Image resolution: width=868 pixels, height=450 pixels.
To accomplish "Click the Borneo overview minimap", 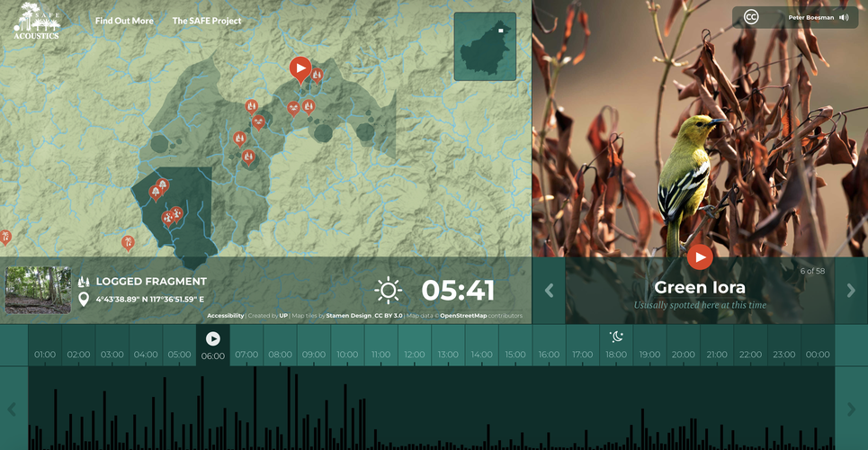I will coord(485,46).
